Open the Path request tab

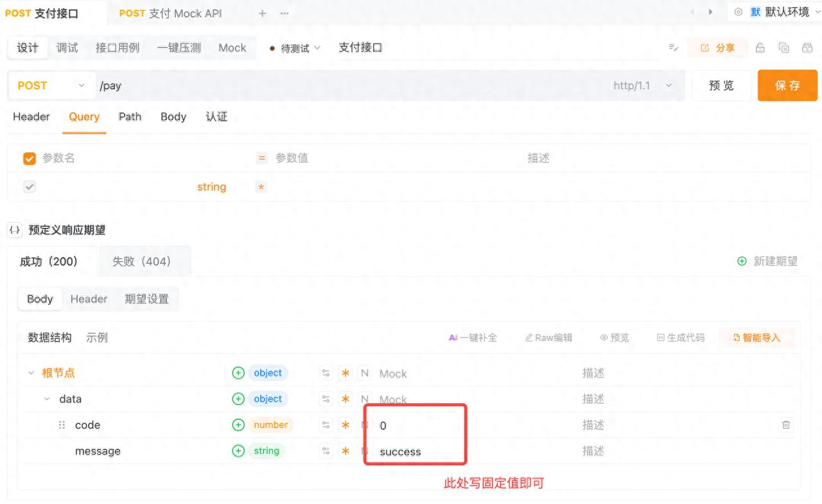coord(130,117)
